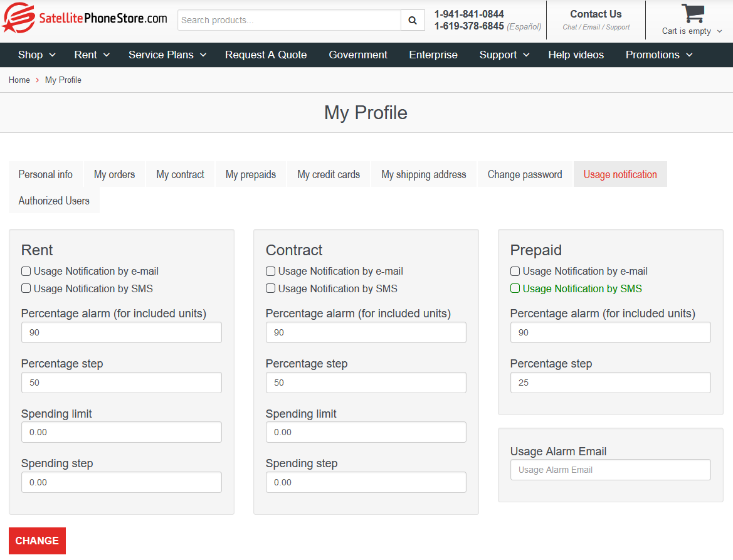Expand the Support menu

point(504,55)
